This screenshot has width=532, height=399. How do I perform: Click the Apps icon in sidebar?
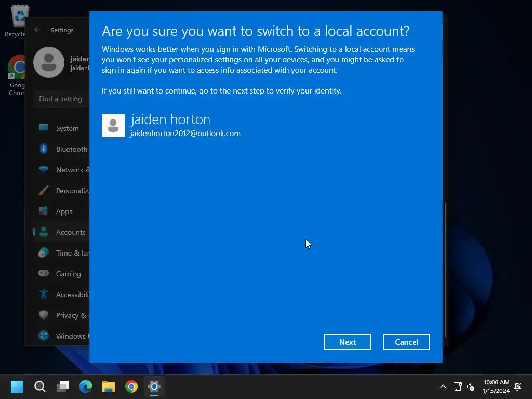click(44, 211)
